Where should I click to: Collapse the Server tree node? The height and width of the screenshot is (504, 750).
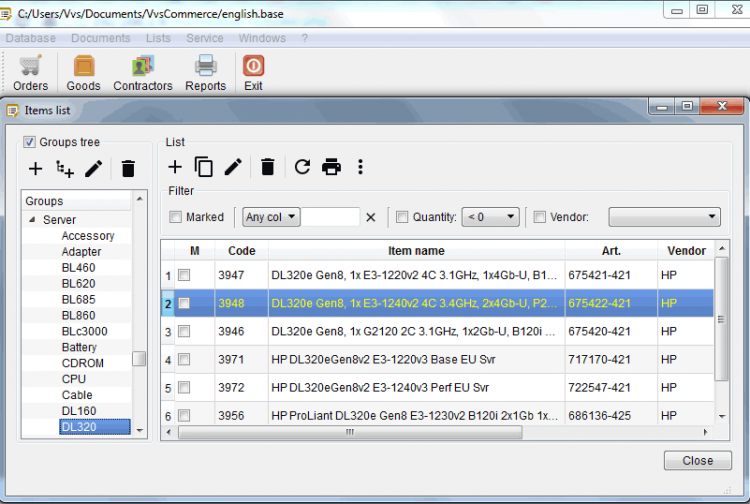point(32,220)
